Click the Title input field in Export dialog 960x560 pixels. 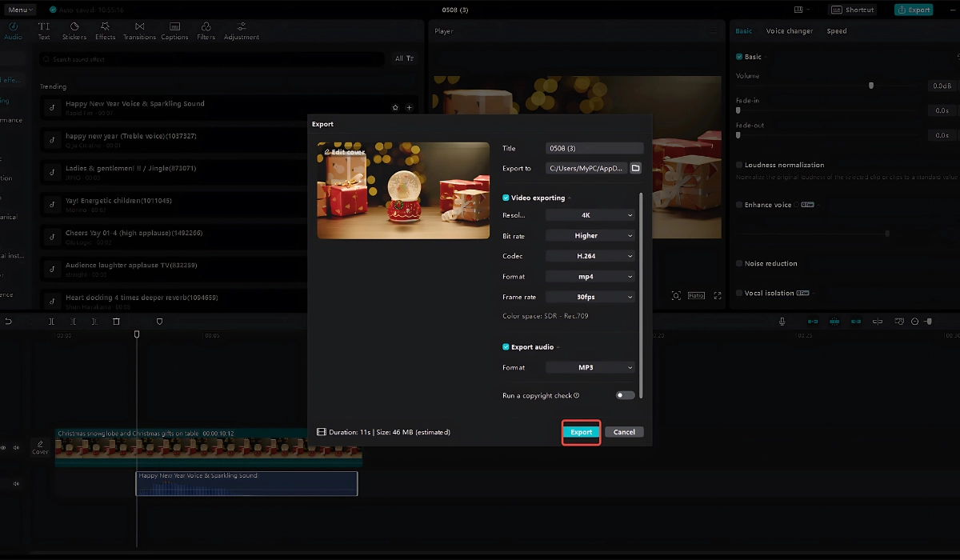[x=594, y=148]
